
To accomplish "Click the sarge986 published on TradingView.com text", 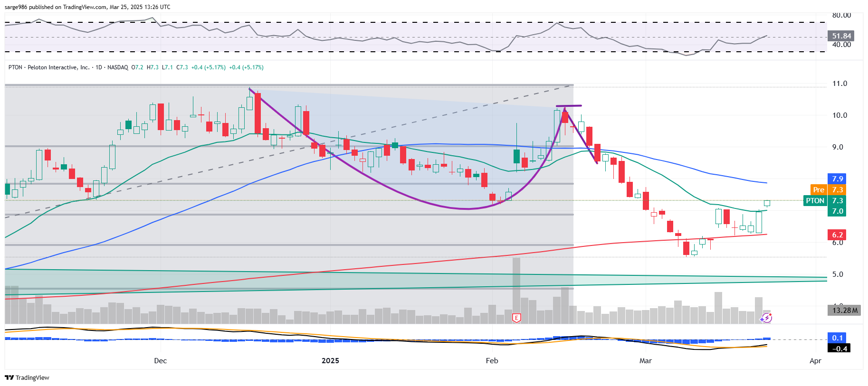I will click(87, 7).
